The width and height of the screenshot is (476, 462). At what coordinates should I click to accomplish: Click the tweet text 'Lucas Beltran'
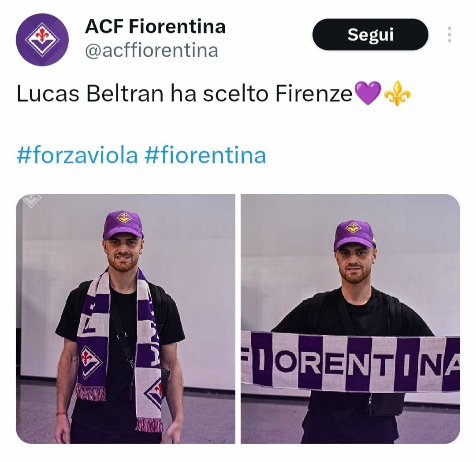click(x=90, y=93)
